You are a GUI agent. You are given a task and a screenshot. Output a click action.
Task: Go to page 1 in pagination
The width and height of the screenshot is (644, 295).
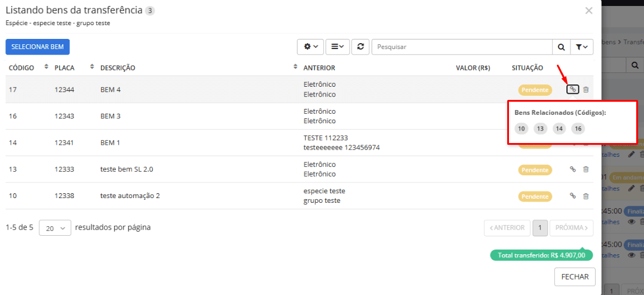pos(539,228)
